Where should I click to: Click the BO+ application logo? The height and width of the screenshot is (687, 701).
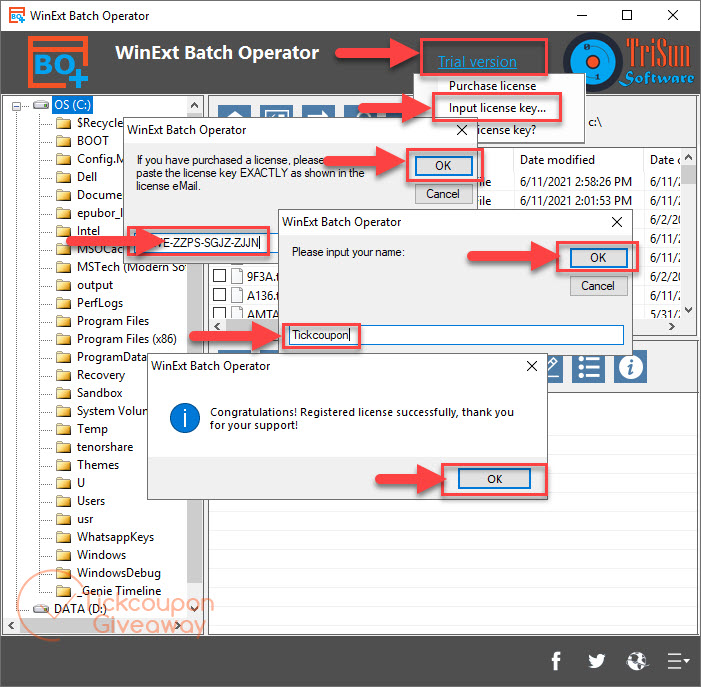pos(58,62)
